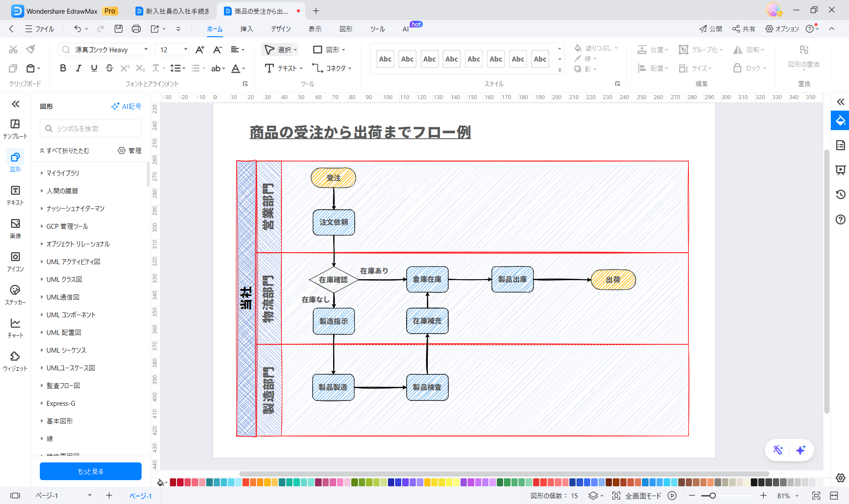Click the symbol search field
This screenshot has width=849, height=504.
[91, 128]
